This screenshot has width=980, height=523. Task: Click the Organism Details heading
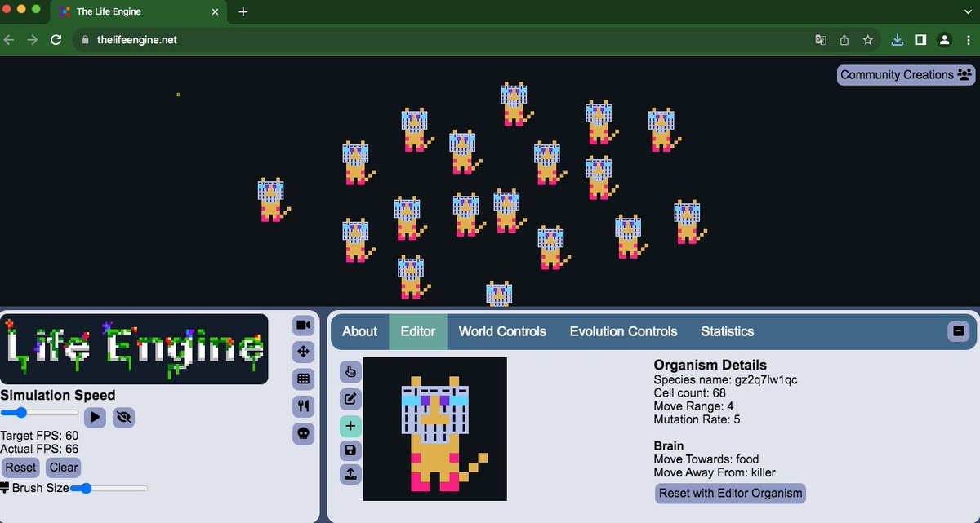tap(710, 365)
